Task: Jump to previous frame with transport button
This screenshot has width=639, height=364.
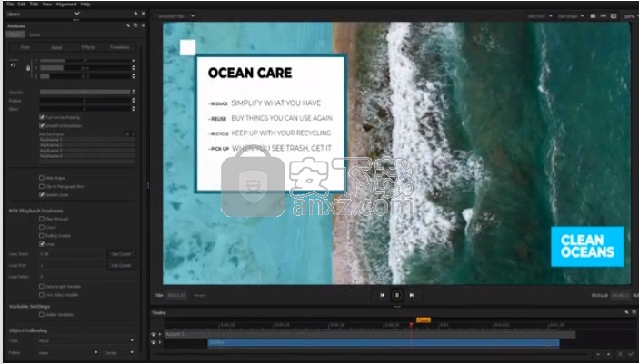Action: [383, 295]
